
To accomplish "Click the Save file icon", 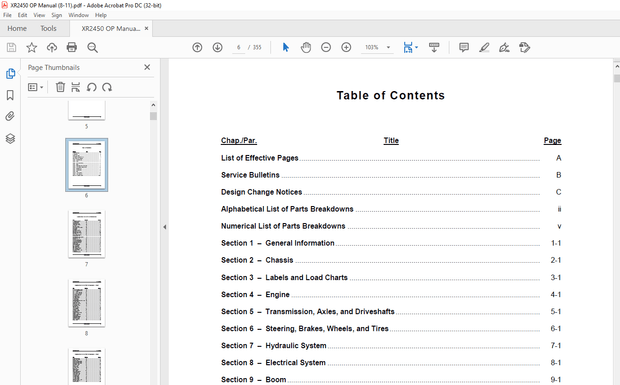I will 11,47.
